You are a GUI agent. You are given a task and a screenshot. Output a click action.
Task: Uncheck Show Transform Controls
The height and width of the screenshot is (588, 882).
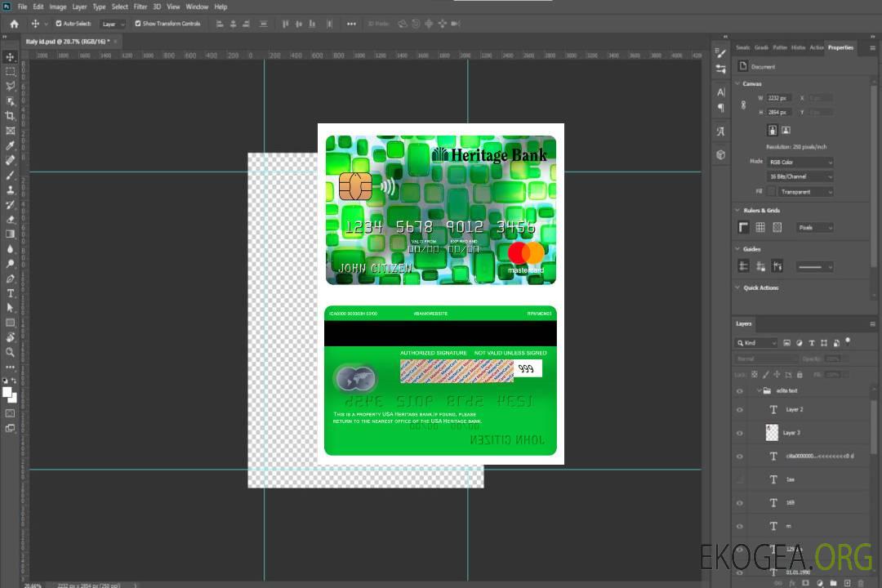click(138, 24)
